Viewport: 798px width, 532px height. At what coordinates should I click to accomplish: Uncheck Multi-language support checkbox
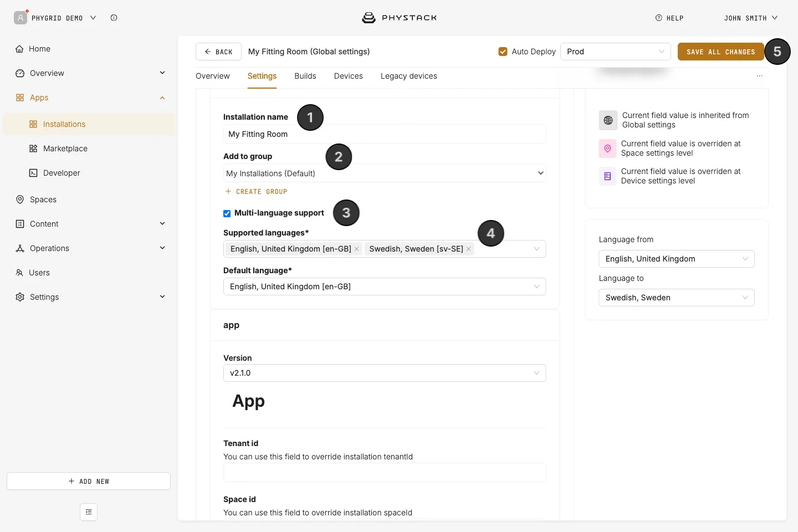227,213
